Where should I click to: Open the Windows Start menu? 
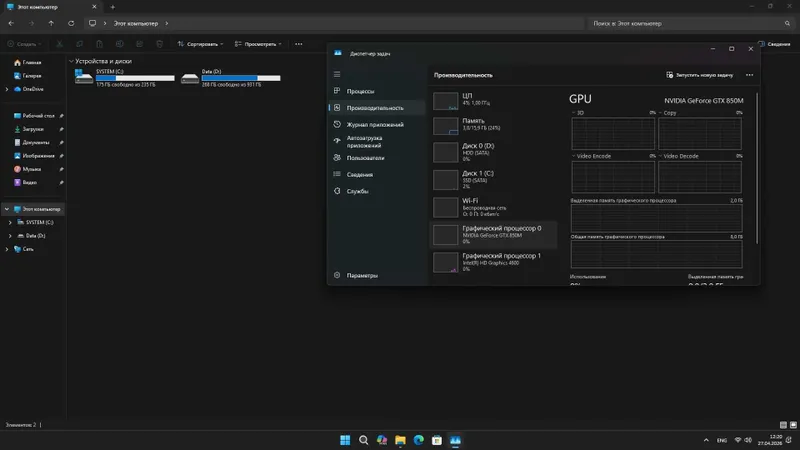coord(345,440)
